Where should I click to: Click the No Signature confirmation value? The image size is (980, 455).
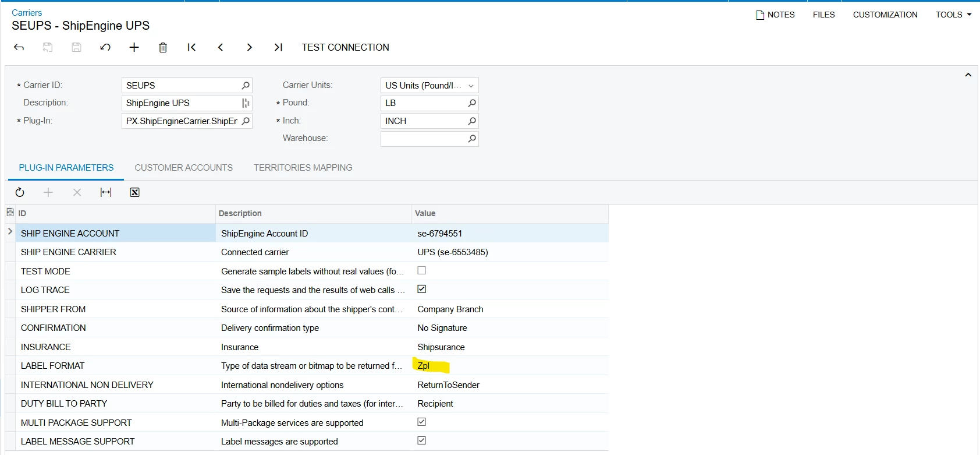click(442, 328)
